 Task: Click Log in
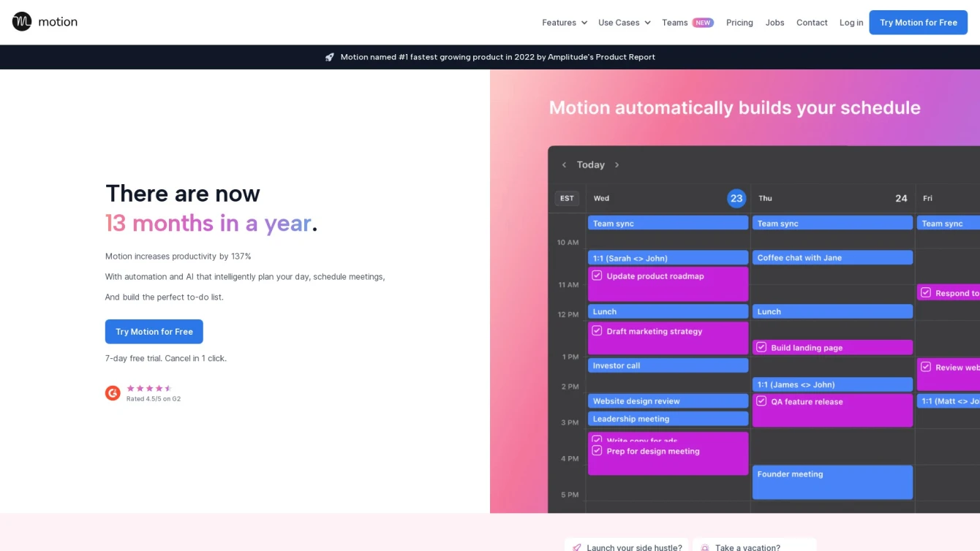coord(851,23)
